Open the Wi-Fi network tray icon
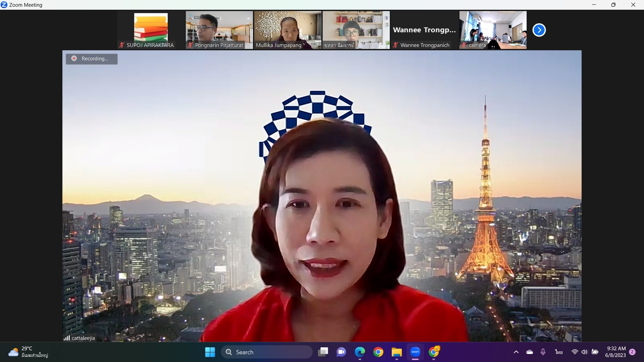The image size is (644, 362). tap(575, 352)
